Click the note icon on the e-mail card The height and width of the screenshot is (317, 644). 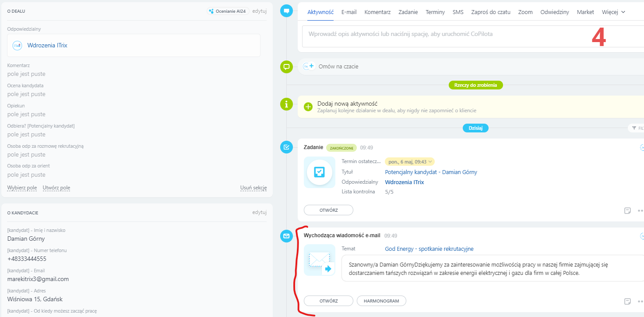pyautogui.click(x=627, y=301)
